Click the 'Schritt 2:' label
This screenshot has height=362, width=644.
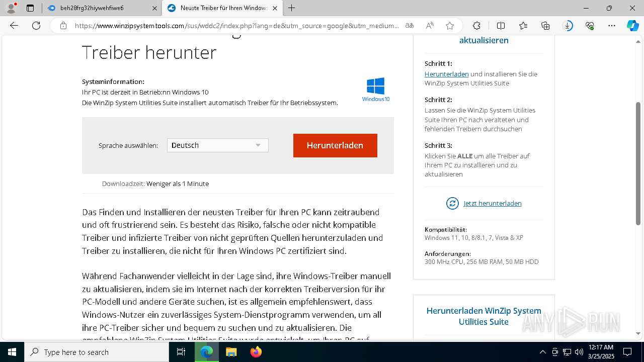(x=438, y=100)
